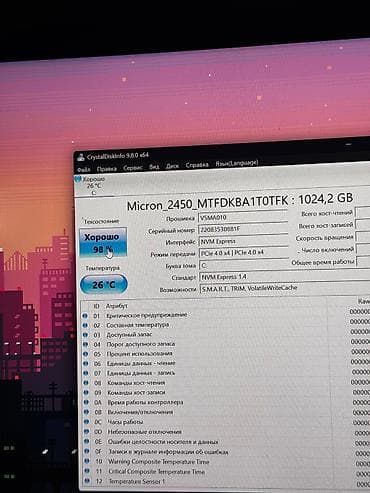Click status icon of attribute 07

[86, 373]
